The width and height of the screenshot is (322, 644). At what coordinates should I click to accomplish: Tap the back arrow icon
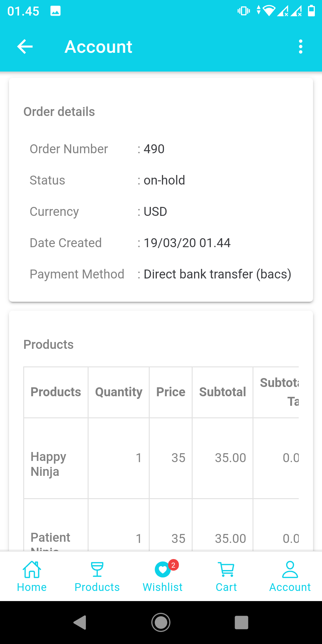[25, 47]
